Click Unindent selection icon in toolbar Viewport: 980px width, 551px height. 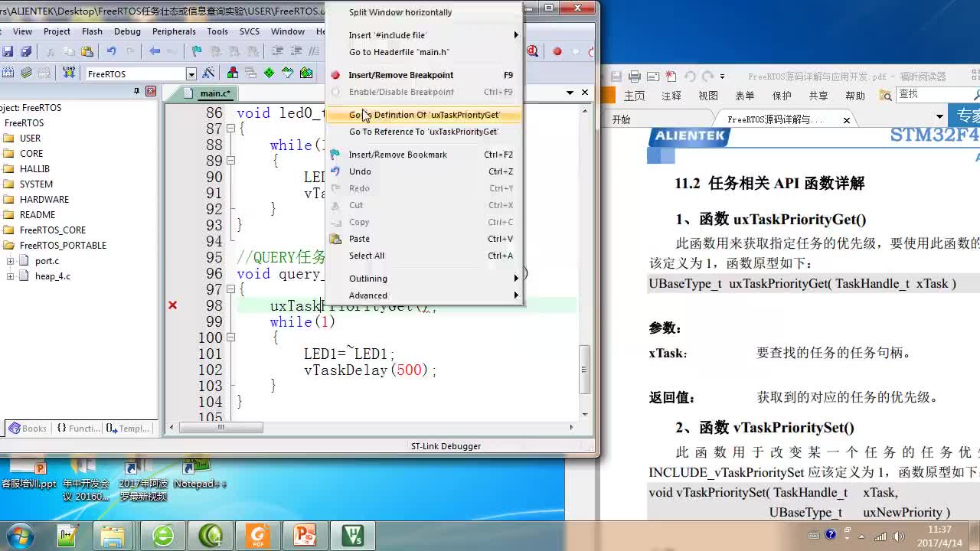pos(296,51)
